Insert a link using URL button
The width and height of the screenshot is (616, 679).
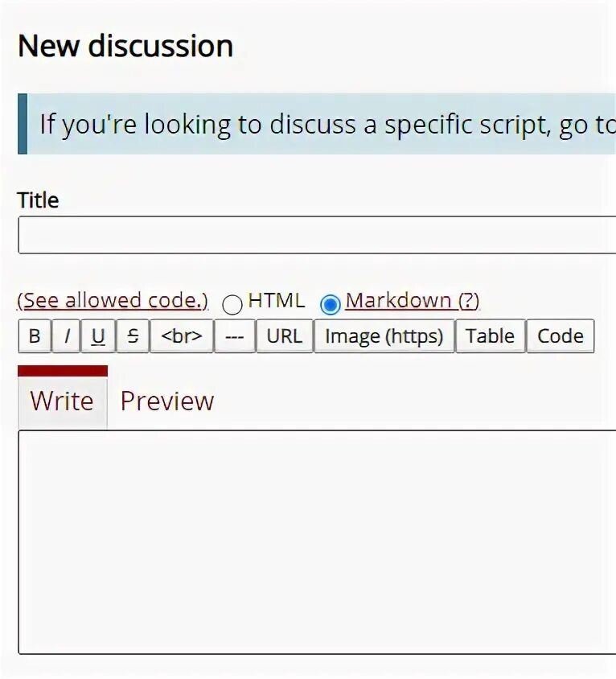(285, 336)
